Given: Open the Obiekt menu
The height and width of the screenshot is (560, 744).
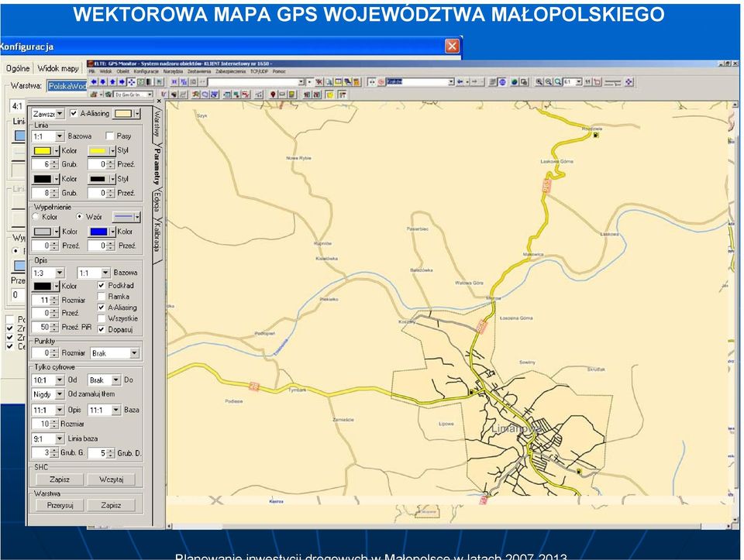Looking at the screenshot, I should tap(123, 71).
